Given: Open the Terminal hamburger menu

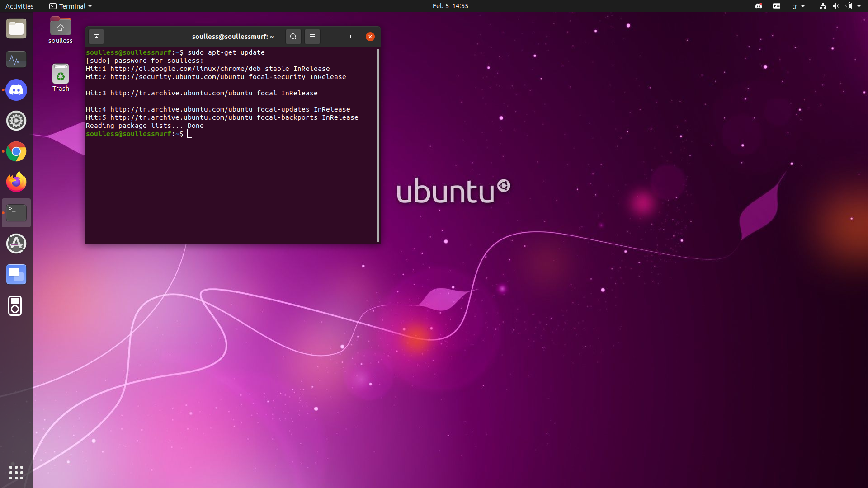Looking at the screenshot, I should pyautogui.click(x=312, y=37).
